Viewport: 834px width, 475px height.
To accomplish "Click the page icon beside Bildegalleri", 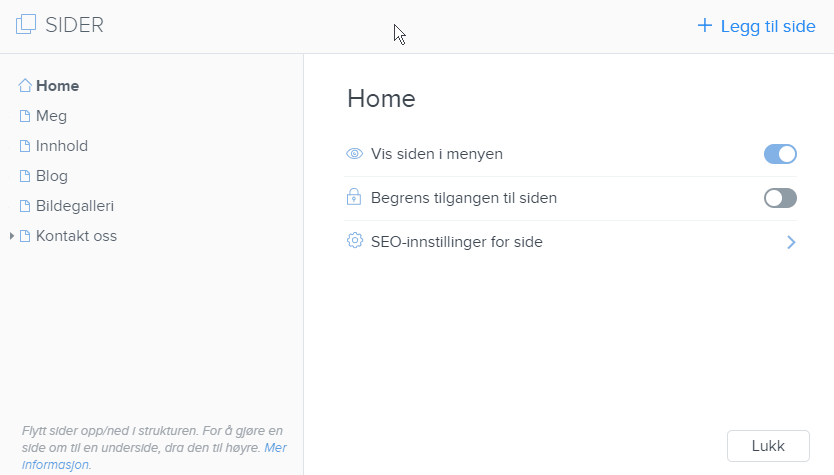I will pos(25,206).
